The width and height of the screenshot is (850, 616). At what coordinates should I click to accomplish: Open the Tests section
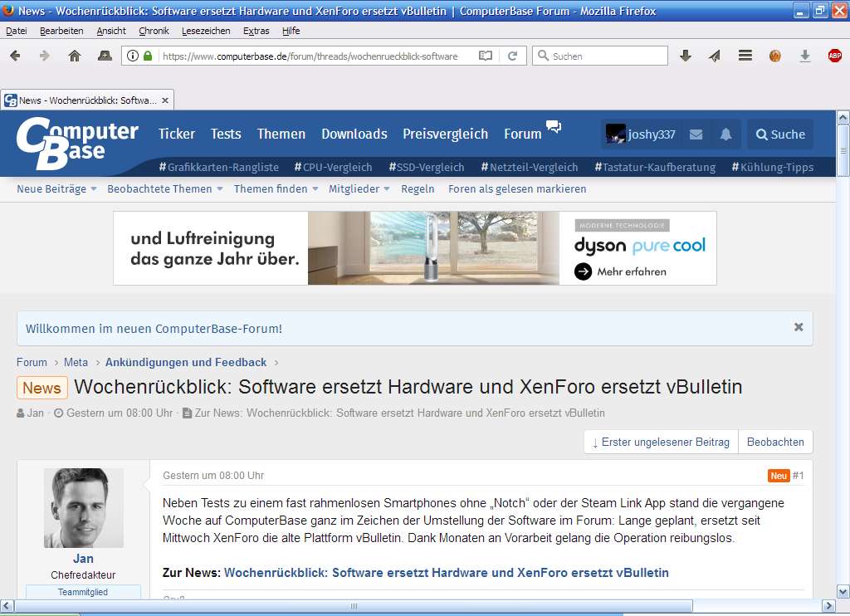pyautogui.click(x=226, y=134)
